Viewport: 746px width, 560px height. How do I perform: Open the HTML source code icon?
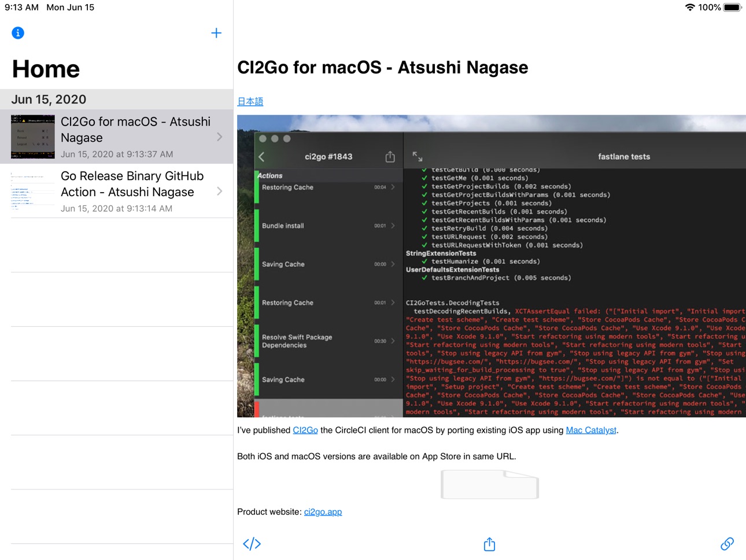(x=252, y=544)
